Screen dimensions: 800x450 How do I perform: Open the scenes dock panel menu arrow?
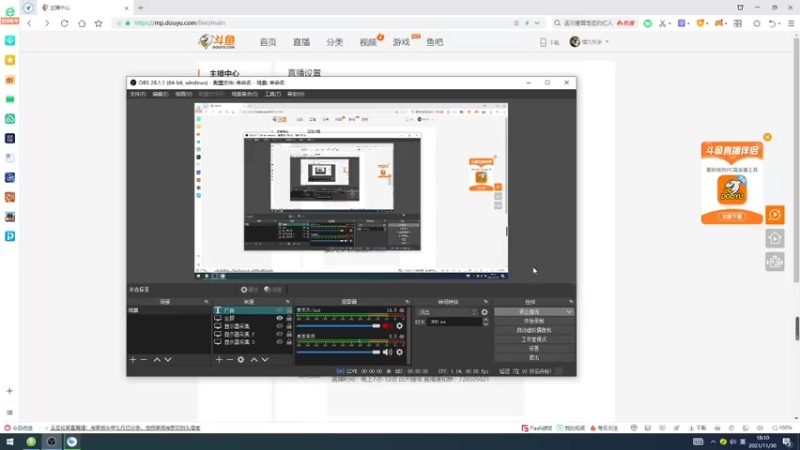tap(206, 302)
